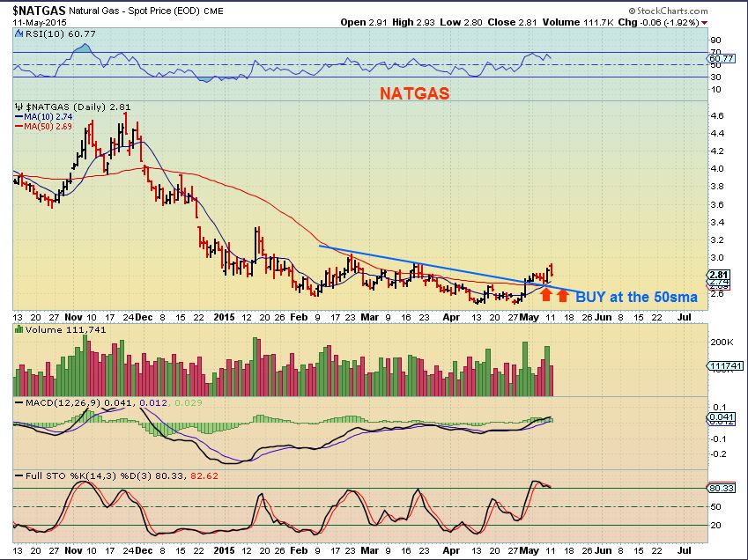Click the 90 level on RSI axis
Viewport: 748px width, 560px height.
715,40
